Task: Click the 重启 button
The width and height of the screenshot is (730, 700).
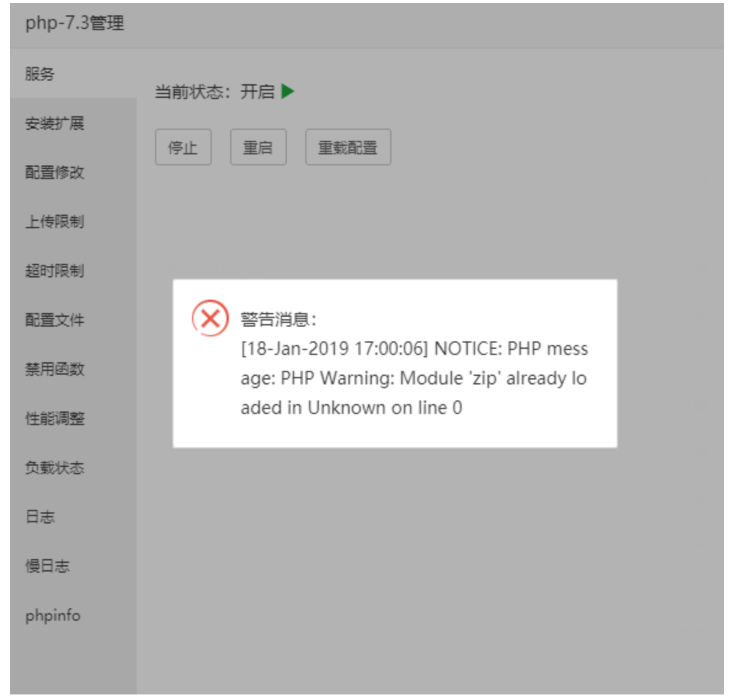Action: point(258,148)
